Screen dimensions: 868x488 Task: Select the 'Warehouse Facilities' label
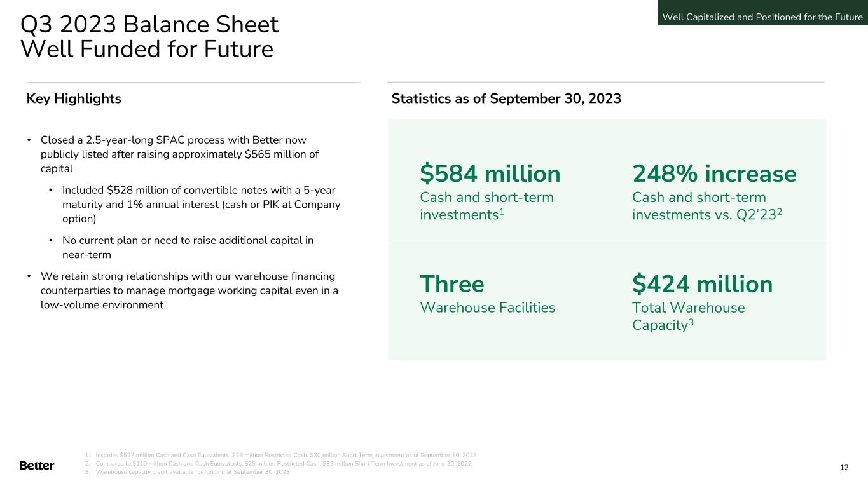click(x=487, y=308)
